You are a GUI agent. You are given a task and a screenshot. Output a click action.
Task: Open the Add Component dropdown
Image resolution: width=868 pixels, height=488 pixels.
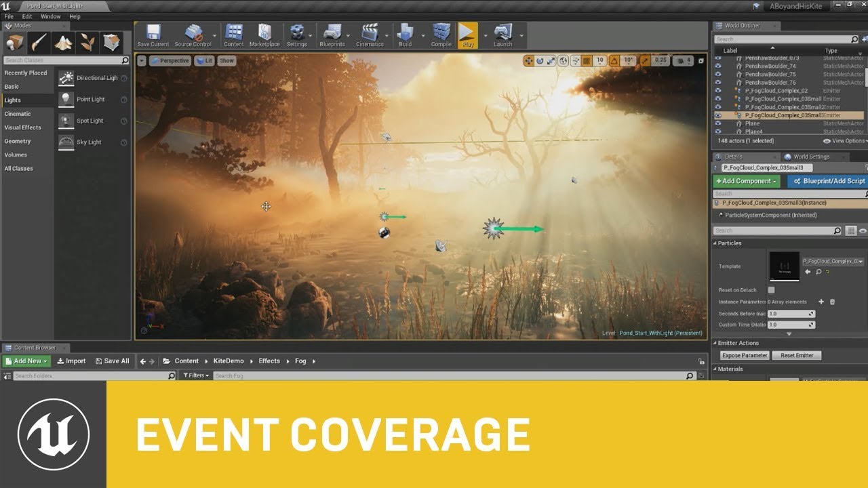(x=747, y=181)
